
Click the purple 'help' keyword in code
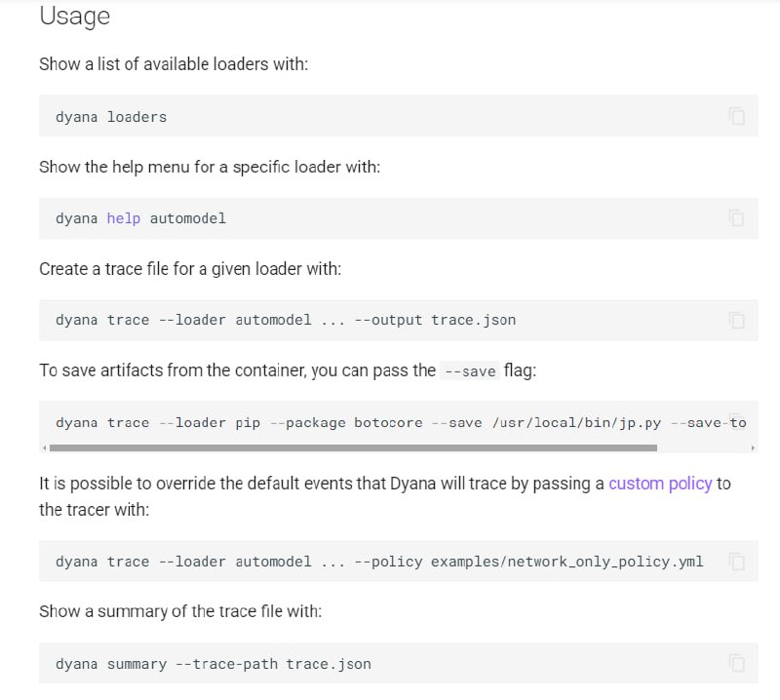124,218
